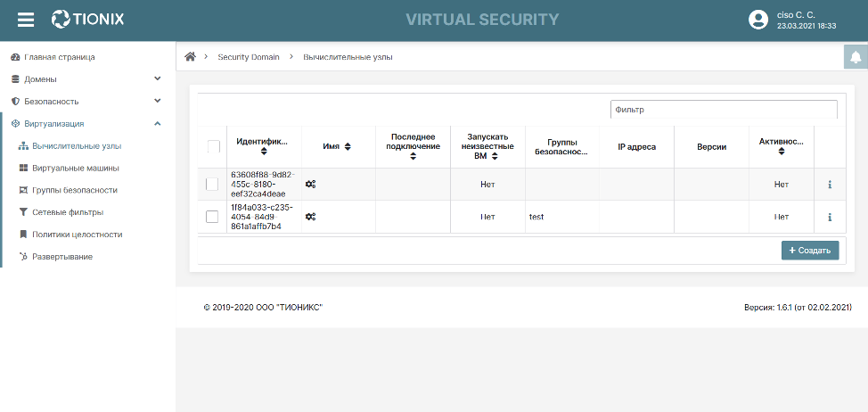This screenshot has width=868, height=412.
Task: Click info icon for node 1f84a033
Action: coord(830,217)
